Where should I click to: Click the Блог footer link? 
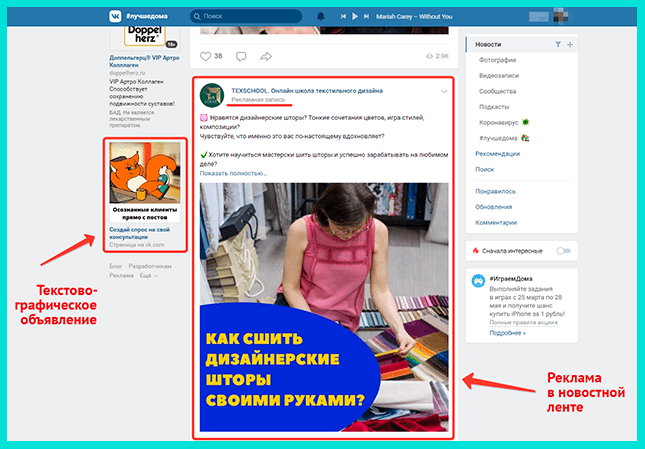pos(116,266)
